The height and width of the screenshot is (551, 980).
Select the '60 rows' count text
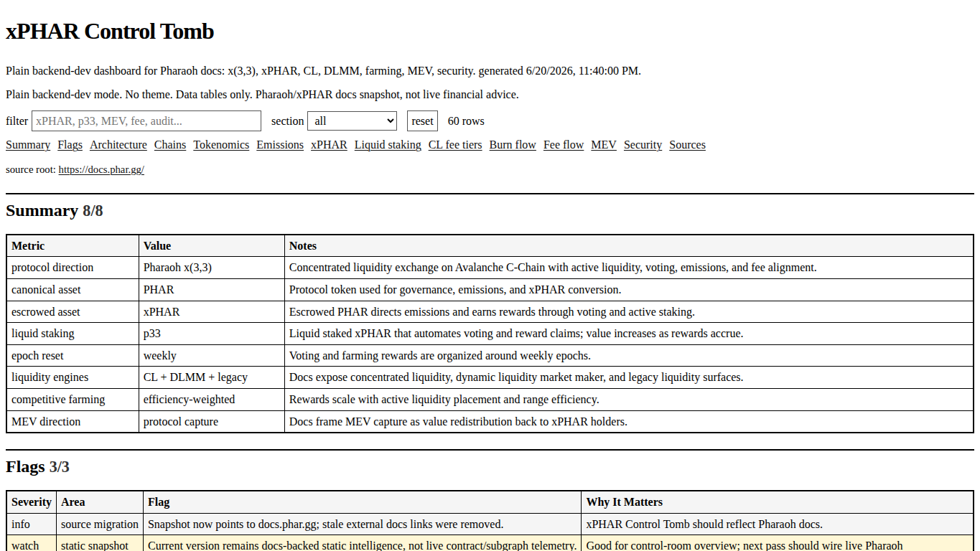coord(466,121)
